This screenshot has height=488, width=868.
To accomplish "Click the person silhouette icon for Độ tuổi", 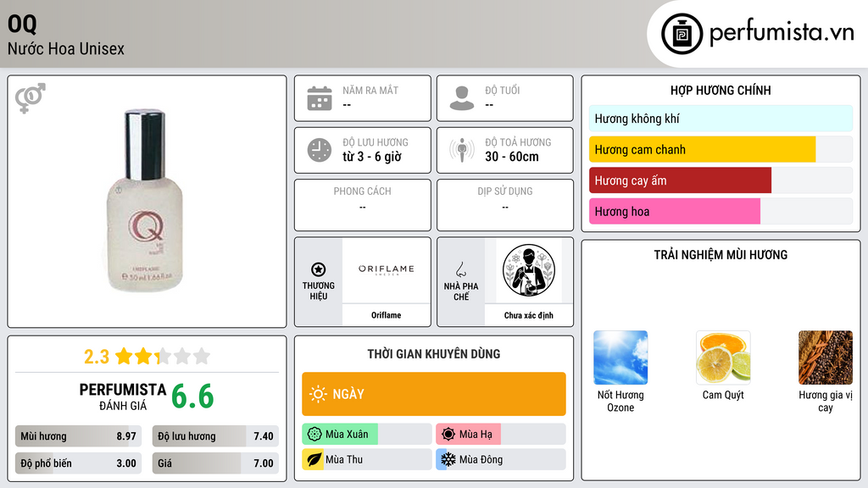I will [x=462, y=98].
